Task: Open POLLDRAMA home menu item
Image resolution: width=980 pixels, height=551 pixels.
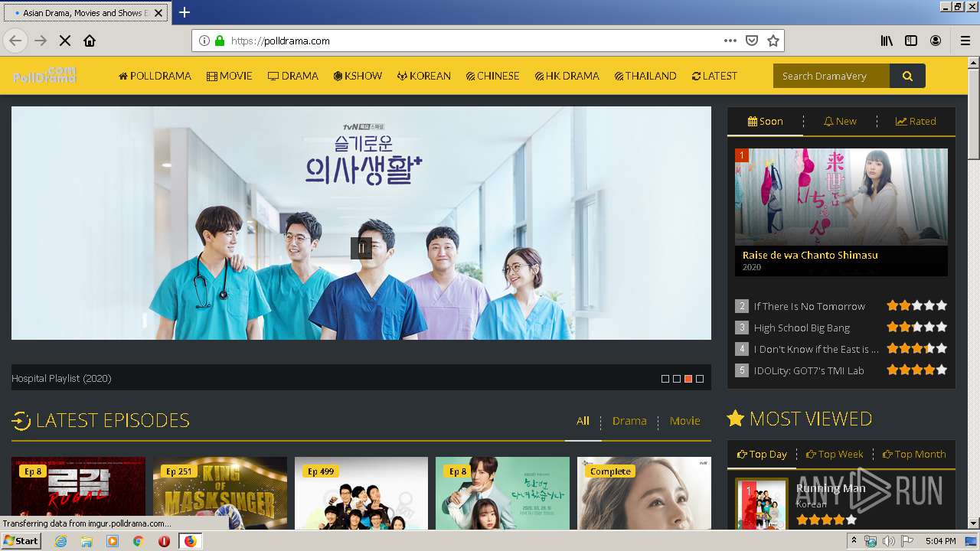Action: 155,76
